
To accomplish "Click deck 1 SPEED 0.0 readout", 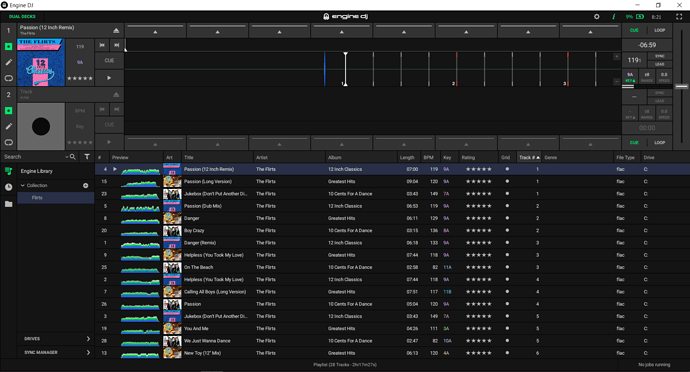I will point(664,77).
